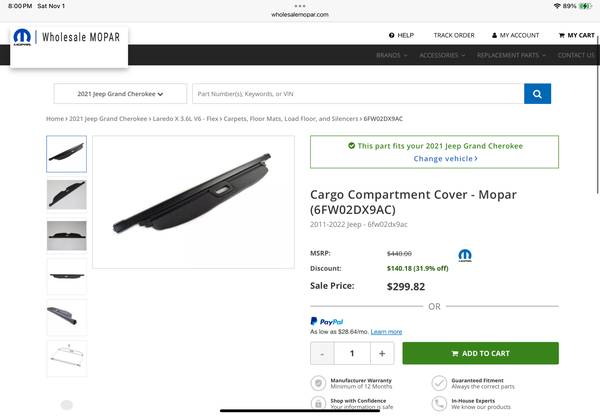Viewport: 600px width, 416px height.
Task: Open the ACCESSORIES dropdown menu
Action: pos(441,55)
